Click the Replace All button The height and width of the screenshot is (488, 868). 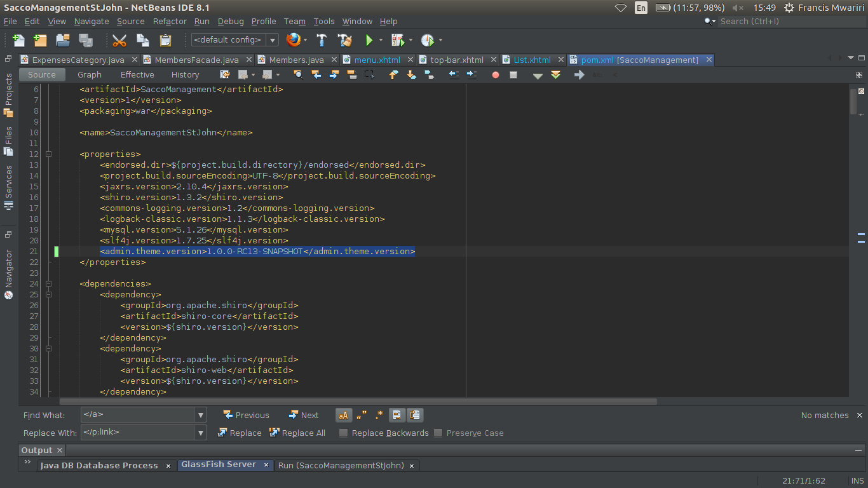(298, 433)
